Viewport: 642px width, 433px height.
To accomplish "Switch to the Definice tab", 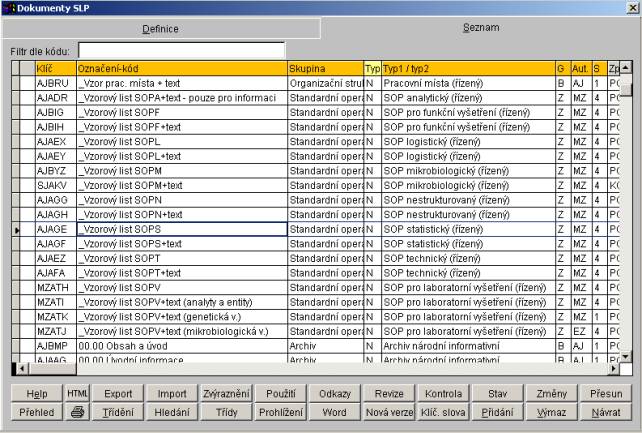I will tap(160, 29).
